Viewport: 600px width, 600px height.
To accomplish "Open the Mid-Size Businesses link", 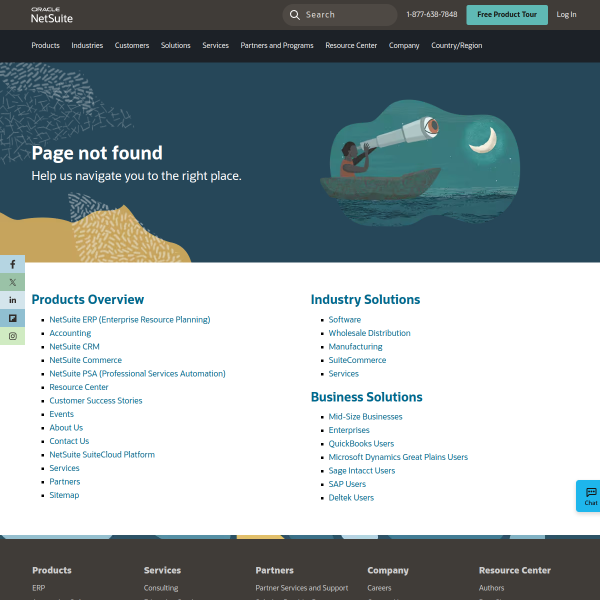I will (365, 417).
